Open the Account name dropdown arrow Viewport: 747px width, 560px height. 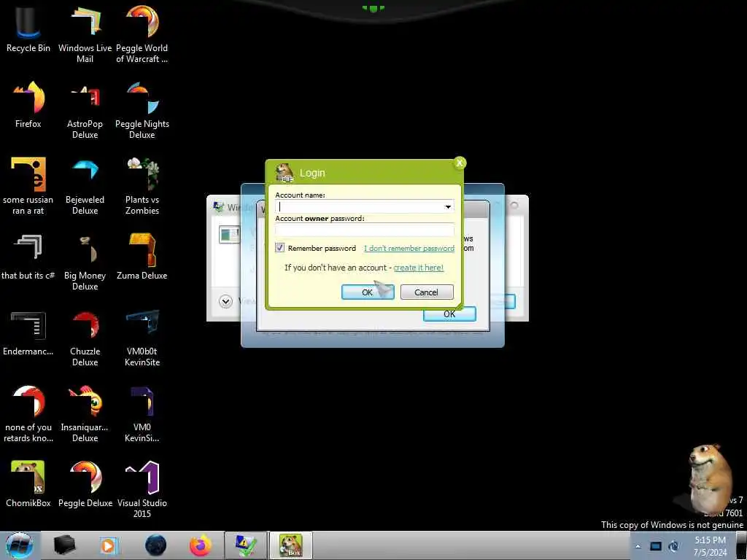click(x=448, y=206)
